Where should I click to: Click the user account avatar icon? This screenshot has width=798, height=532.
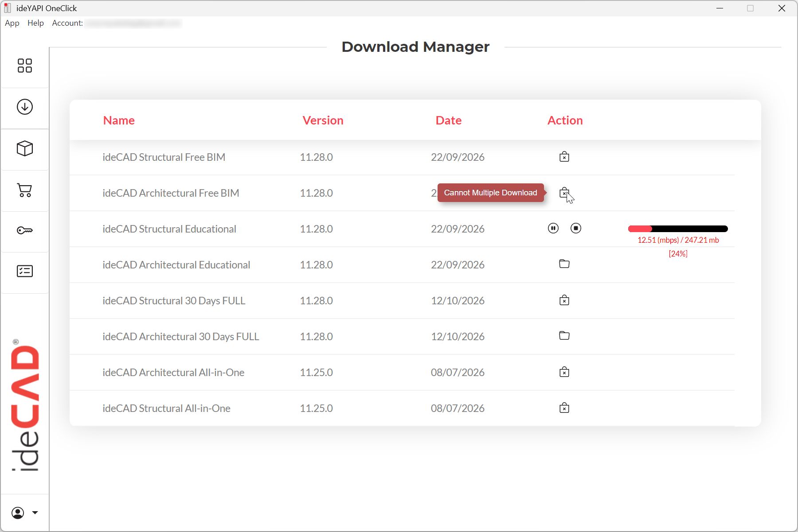(18, 513)
